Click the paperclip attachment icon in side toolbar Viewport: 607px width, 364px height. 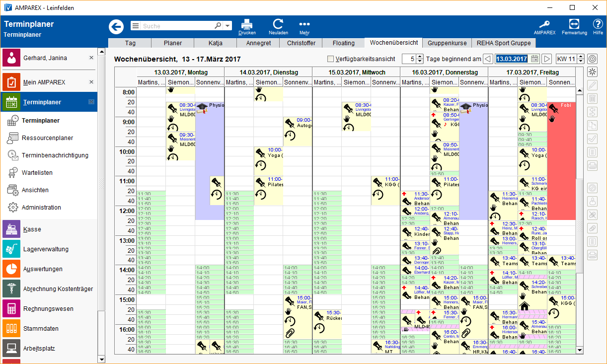592,228
